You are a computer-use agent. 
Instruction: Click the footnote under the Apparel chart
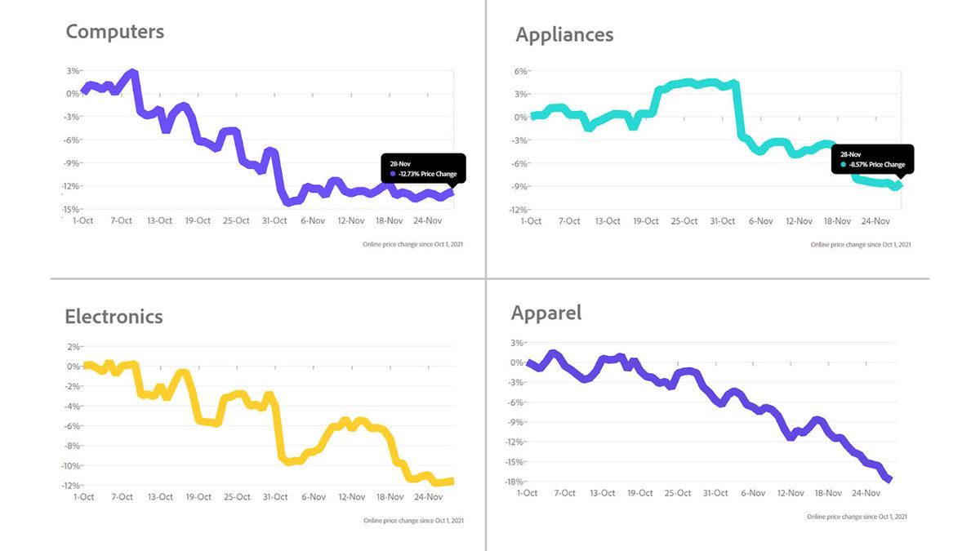(x=857, y=517)
